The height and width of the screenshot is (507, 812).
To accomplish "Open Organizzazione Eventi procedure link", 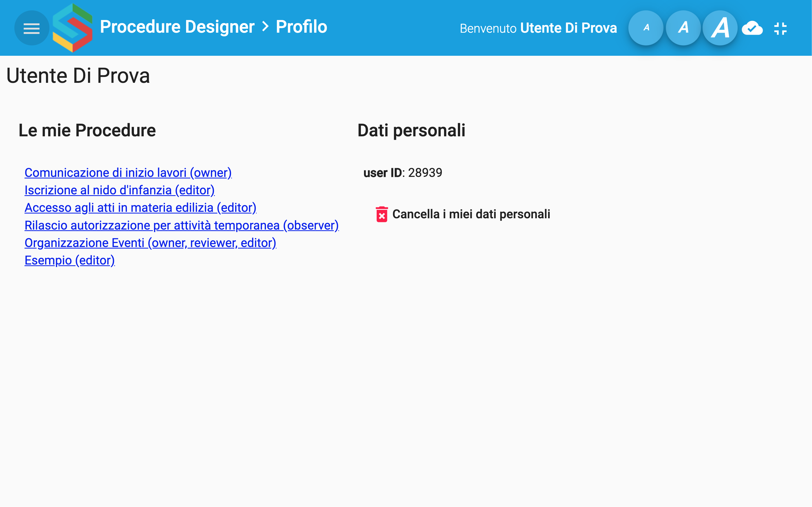I will [x=150, y=243].
